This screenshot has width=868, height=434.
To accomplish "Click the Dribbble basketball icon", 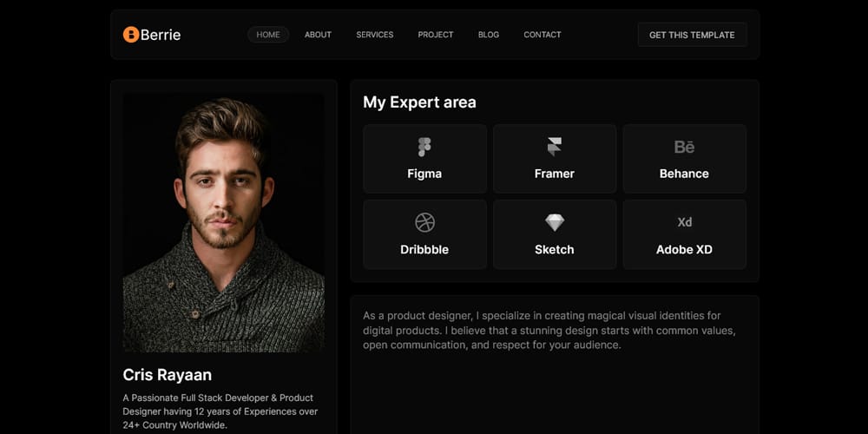I will click(x=424, y=223).
